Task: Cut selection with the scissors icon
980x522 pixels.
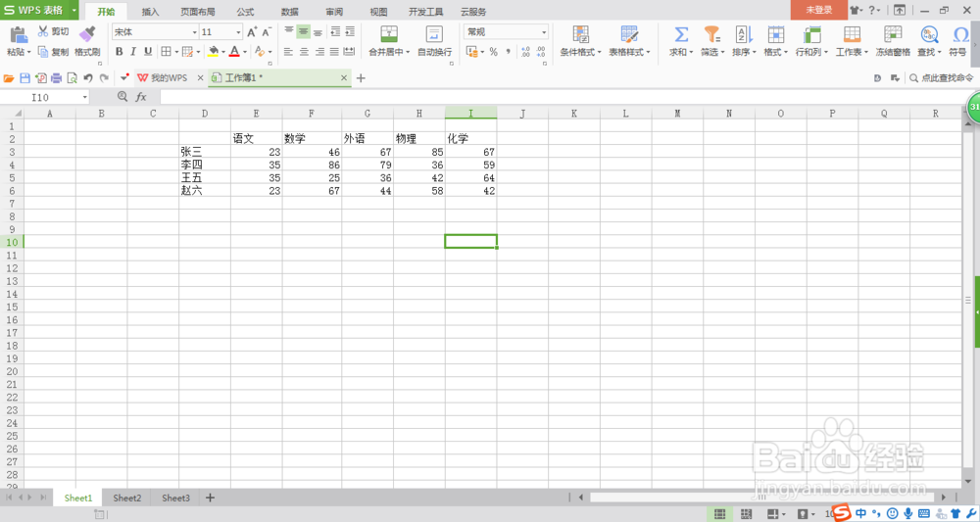Action: 43,31
